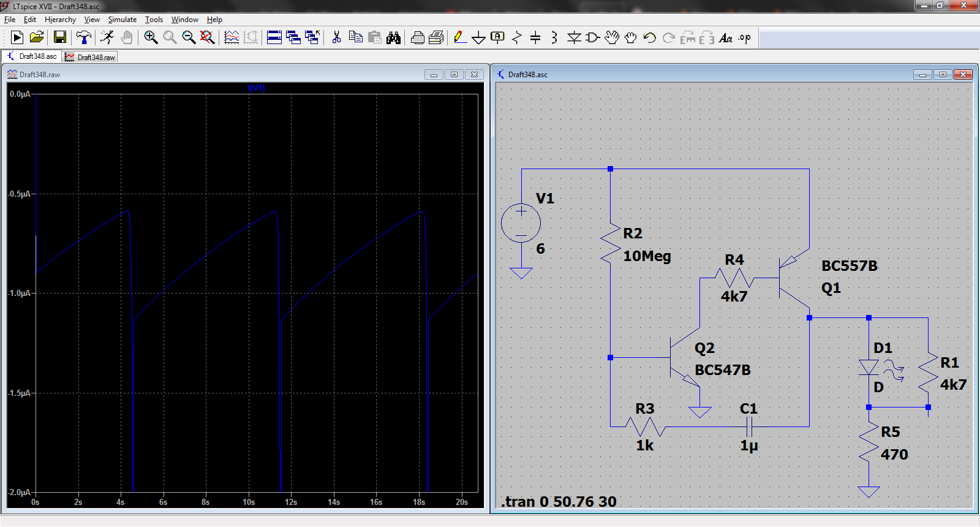
Task: Open the SPICE directive .op tool
Action: tap(744, 38)
